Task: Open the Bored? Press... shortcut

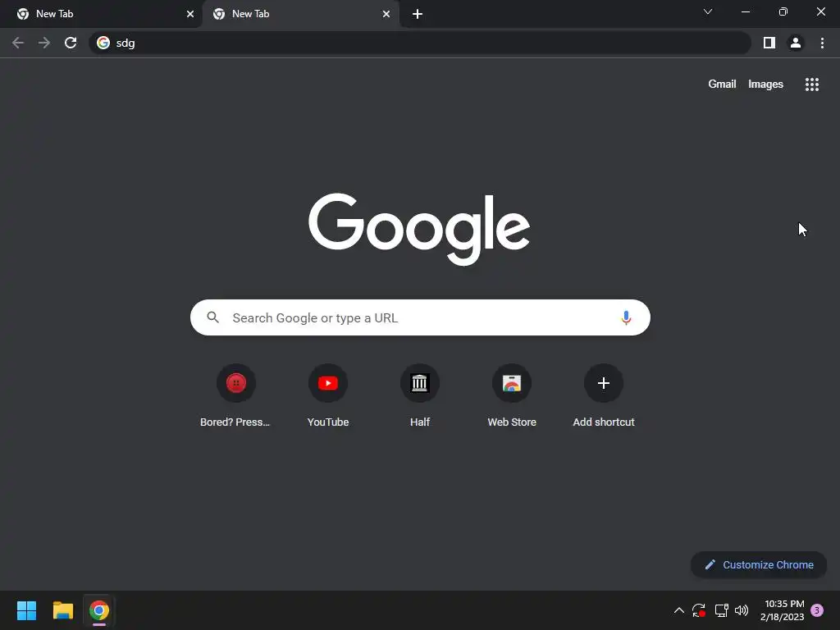Action: click(235, 396)
